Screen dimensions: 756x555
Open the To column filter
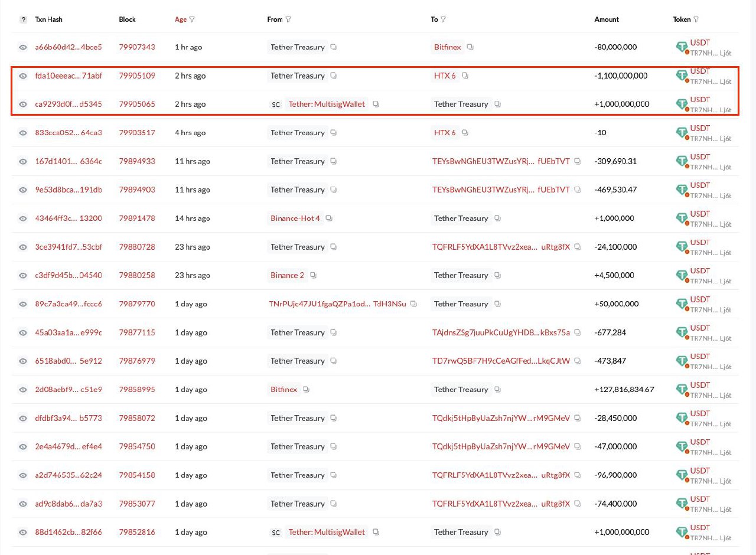pos(443,19)
